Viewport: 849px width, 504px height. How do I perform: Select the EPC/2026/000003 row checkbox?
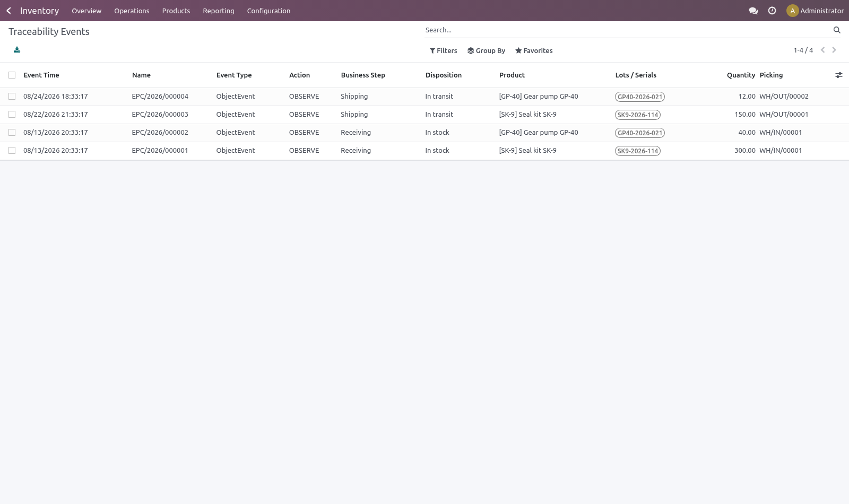pyautogui.click(x=12, y=115)
